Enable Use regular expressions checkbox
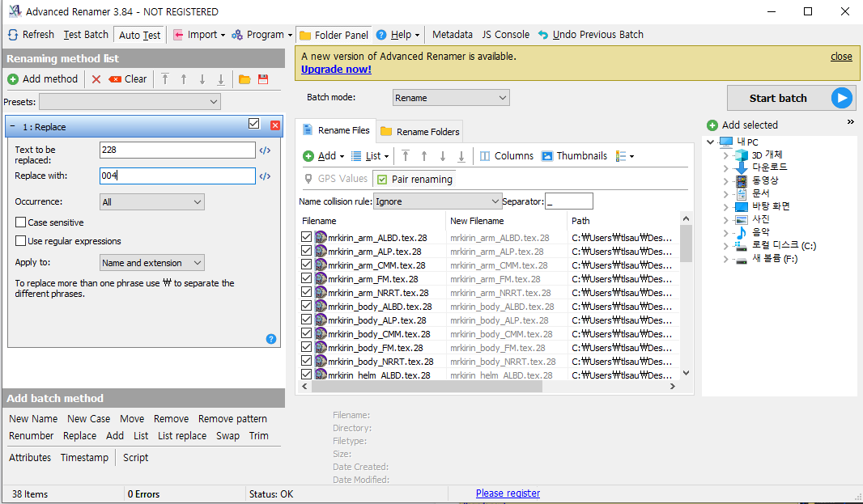863x504 pixels. click(20, 241)
